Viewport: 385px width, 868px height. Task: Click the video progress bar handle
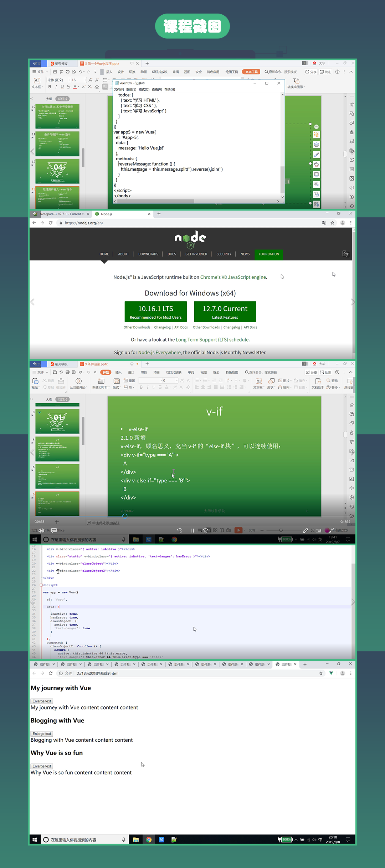coord(125,516)
